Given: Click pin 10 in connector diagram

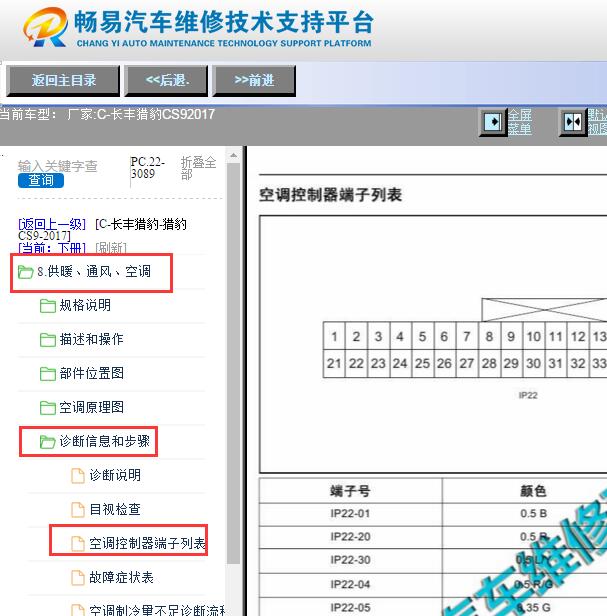Looking at the screenshot, I should click(534, 336).
